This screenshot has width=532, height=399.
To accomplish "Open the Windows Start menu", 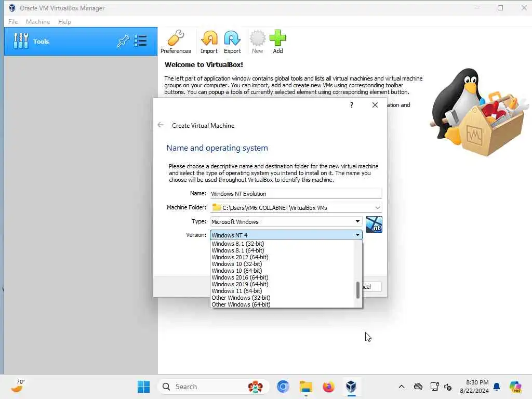I will click(143, 387).
